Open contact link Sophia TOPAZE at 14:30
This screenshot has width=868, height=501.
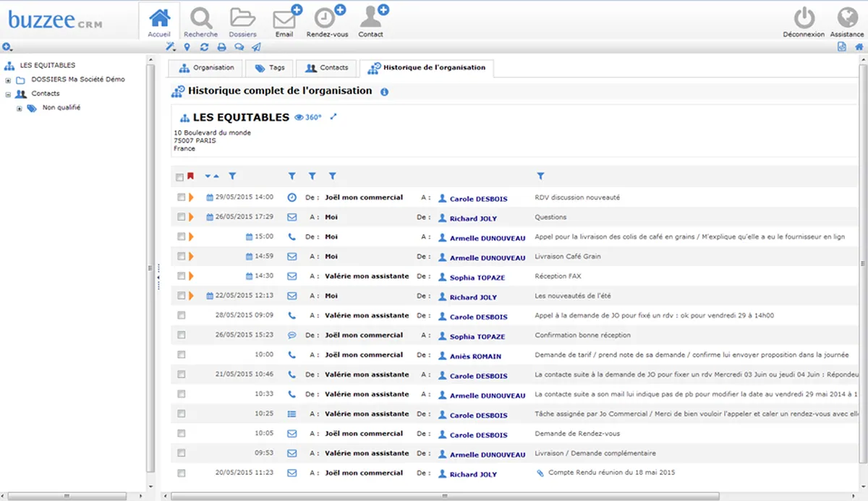tap(477, 278)
